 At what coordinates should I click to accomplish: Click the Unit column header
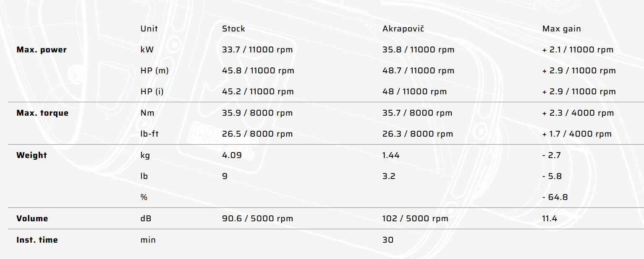pos(149,29)
